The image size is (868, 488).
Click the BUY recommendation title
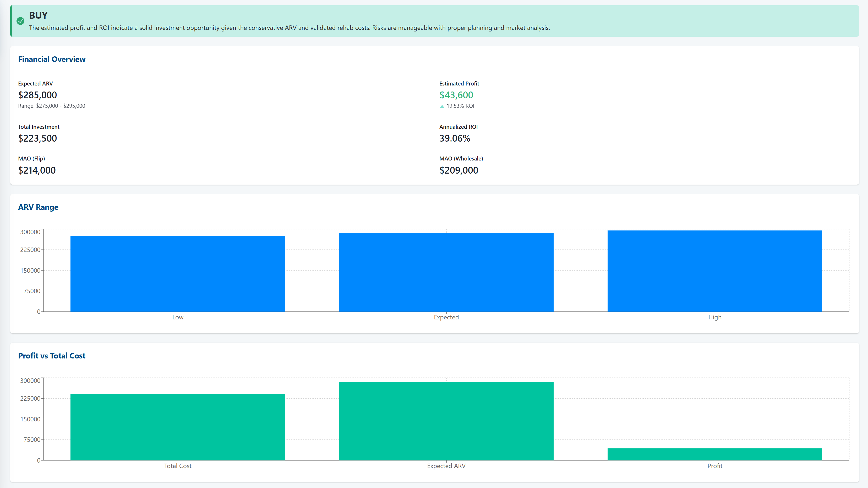coord(38,15)
